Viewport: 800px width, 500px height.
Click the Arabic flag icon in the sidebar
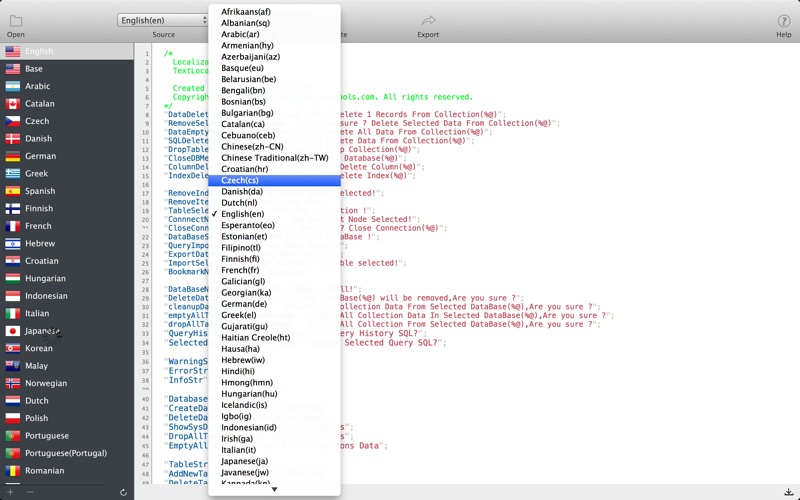[13, 86]
